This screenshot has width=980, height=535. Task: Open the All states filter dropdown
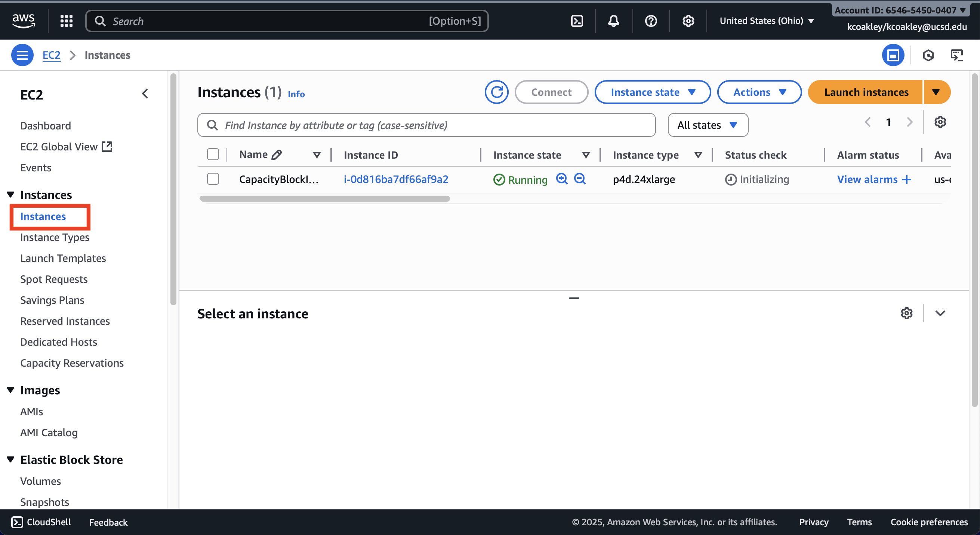click(708, 125)
